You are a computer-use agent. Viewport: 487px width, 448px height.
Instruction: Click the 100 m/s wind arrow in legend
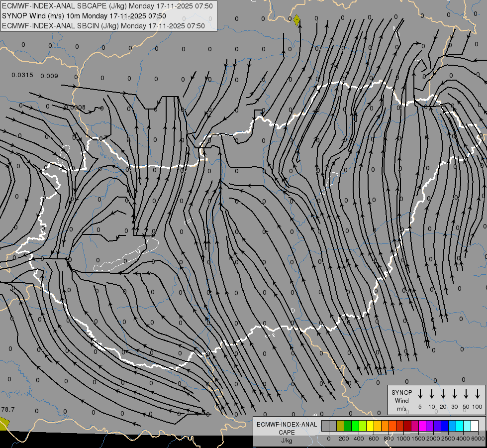(478, 393)
